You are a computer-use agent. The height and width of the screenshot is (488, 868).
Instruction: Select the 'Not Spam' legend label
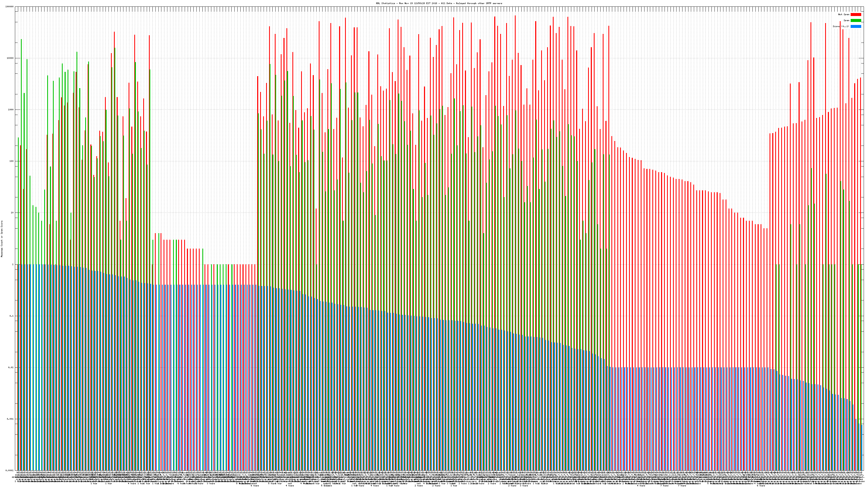coord(844,14)
